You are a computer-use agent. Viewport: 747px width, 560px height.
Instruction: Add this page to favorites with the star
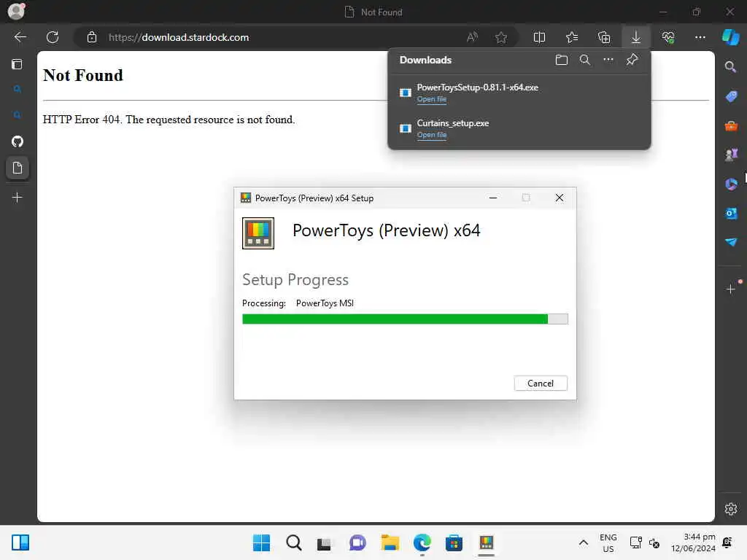click(500, 37)
